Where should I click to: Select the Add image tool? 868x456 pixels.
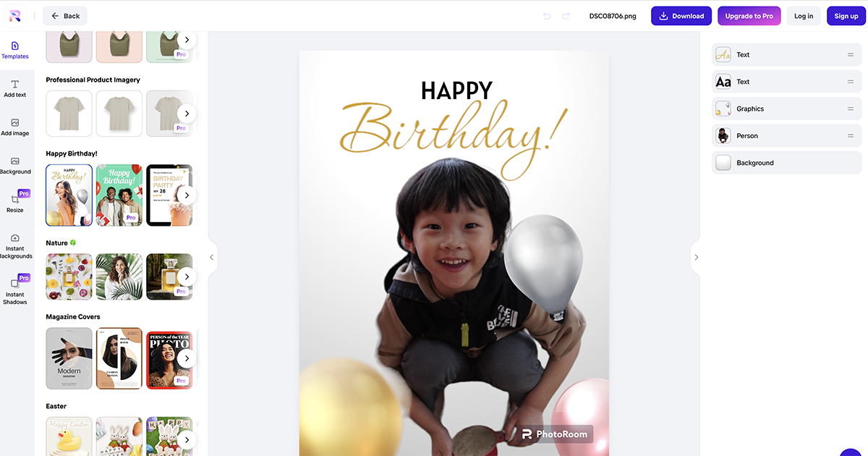[x=15, y=127]
